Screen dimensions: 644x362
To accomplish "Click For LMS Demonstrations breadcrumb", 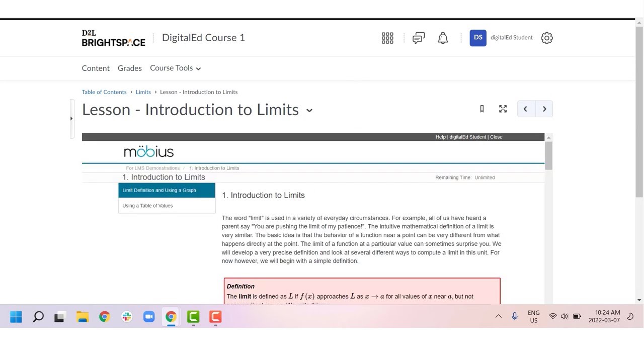I will pyautogui.click(x=153, y=168).
